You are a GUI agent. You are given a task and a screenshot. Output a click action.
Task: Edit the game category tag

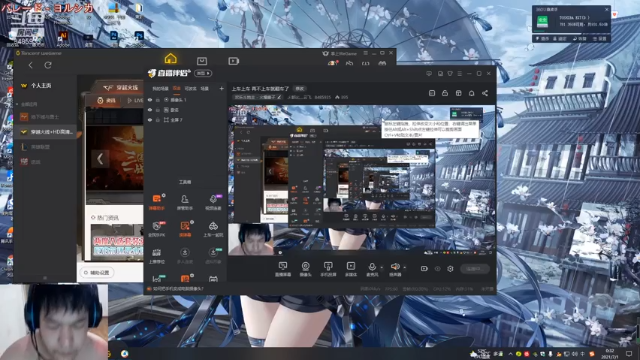[x=257, y=97]
